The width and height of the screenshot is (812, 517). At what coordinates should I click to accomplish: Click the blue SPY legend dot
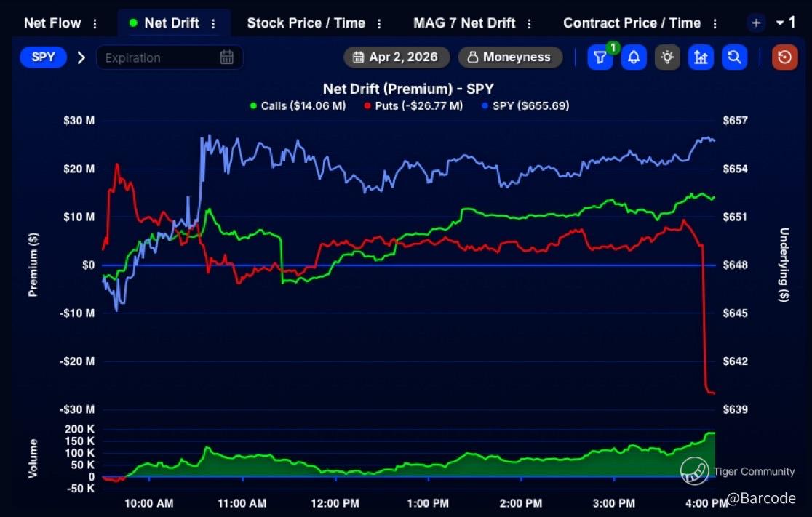(485, 106)
